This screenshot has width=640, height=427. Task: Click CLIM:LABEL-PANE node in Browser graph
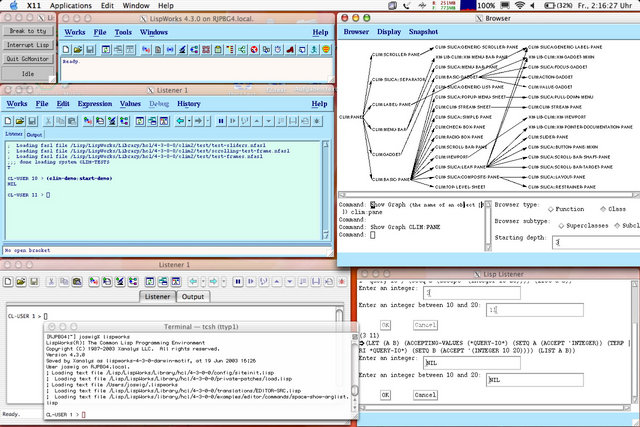point(391,105)
